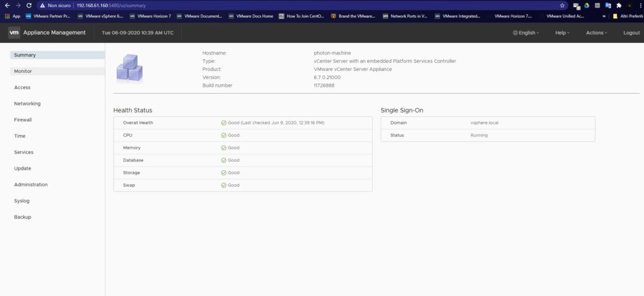The height and width of the screenshot is (296, 644).
Task: Open the VMware Partner bookmark
Action: [48, 16]
